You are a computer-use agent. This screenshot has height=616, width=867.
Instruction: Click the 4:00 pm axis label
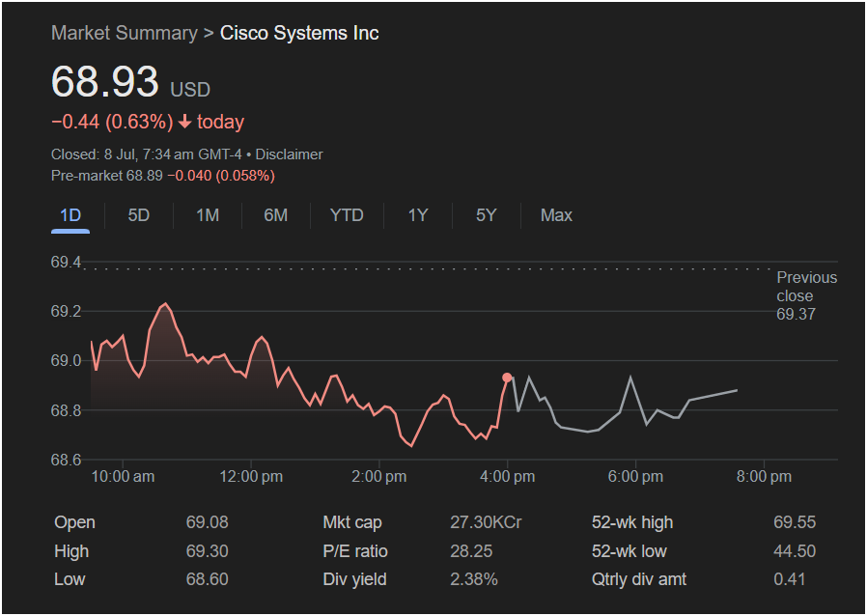(508, 477)
